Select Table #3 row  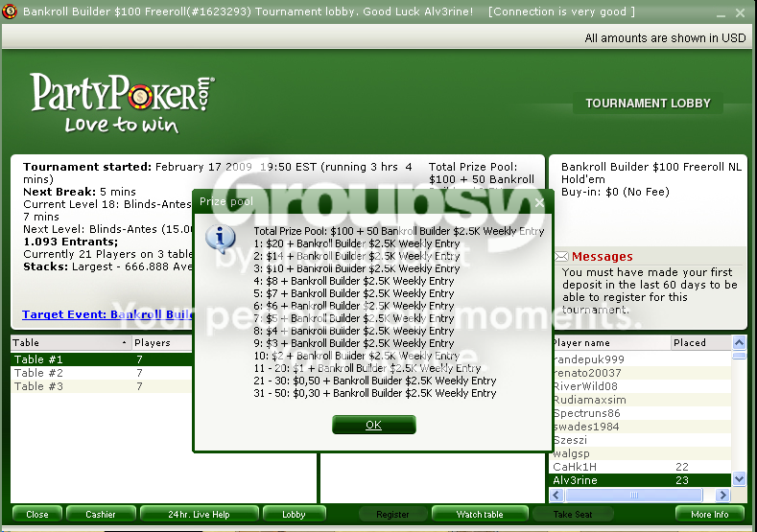[x=102, y=386]
